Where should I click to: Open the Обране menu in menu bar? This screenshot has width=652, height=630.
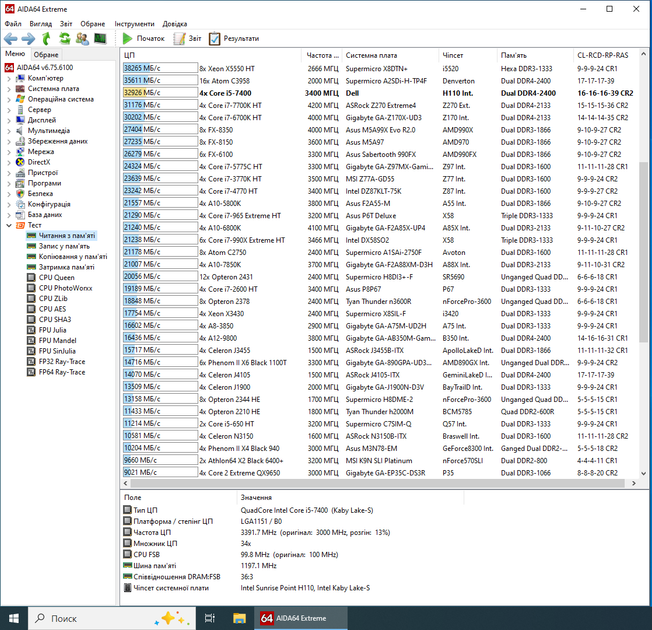click(x=93, y=24)
